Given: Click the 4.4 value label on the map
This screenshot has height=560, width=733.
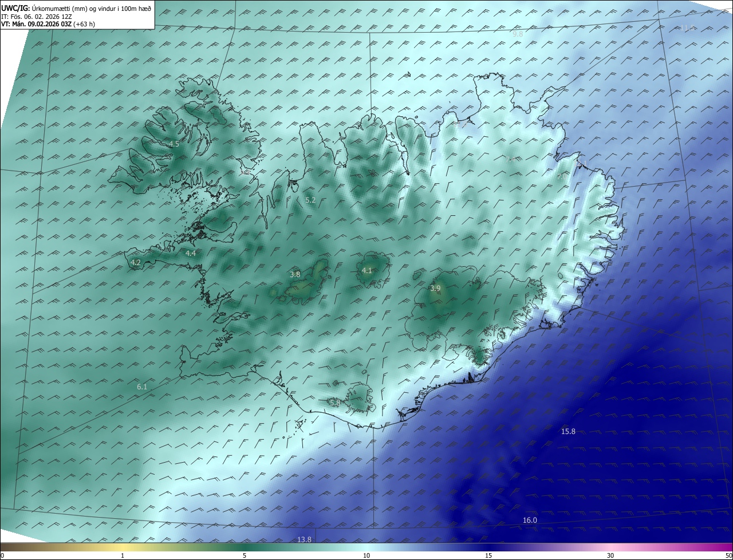Looking at the screenshot, I should point(191,253).
